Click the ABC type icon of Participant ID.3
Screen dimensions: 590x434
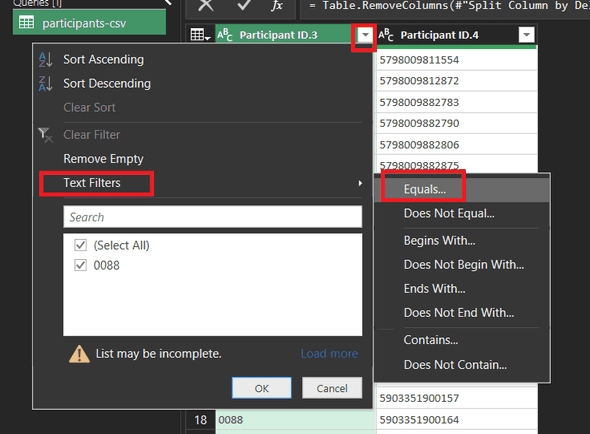[x=225, y=35]
